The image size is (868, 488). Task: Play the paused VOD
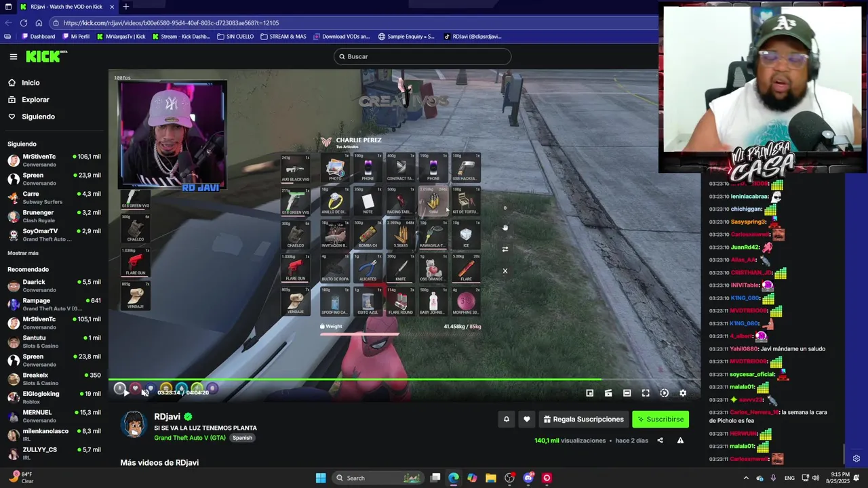click(x=126, y=392)
